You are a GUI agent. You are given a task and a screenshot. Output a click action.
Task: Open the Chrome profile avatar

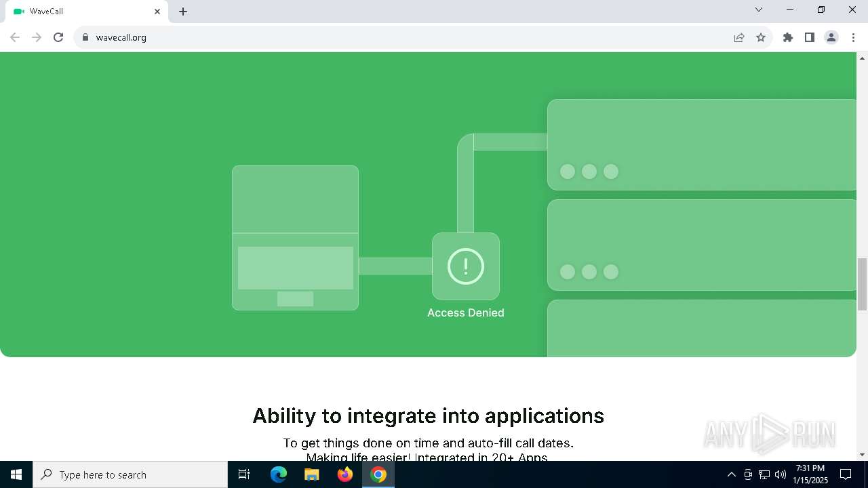pos(831,37)
